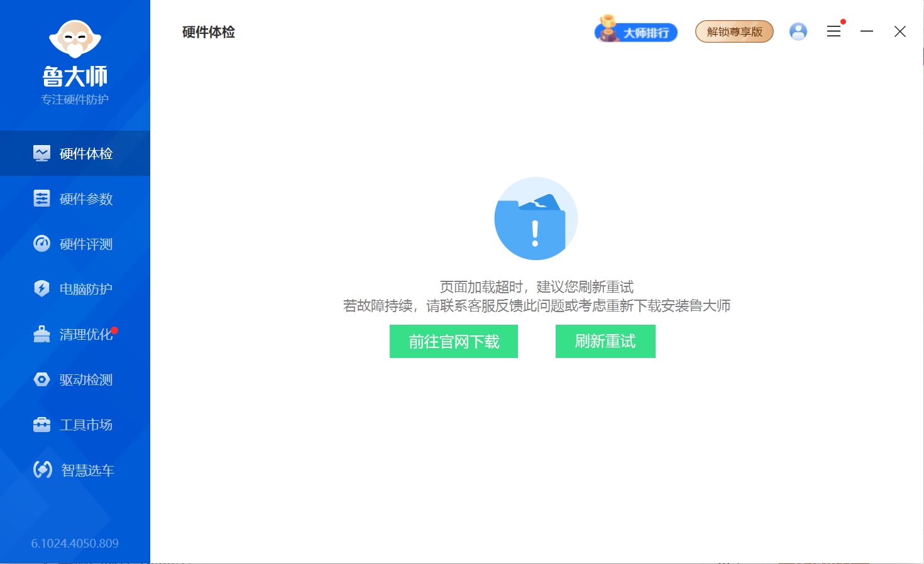Open 解锁尊享版 premium unlock

point(734,31)
